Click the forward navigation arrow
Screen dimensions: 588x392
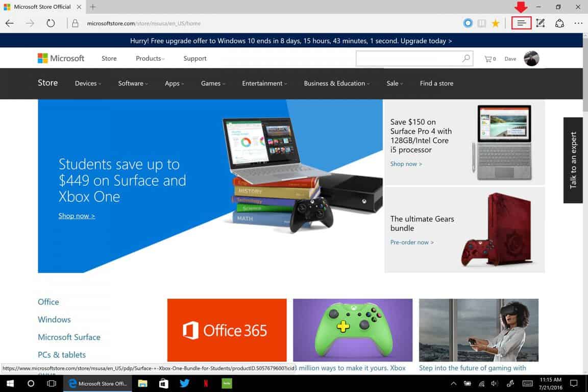(30, 23)
